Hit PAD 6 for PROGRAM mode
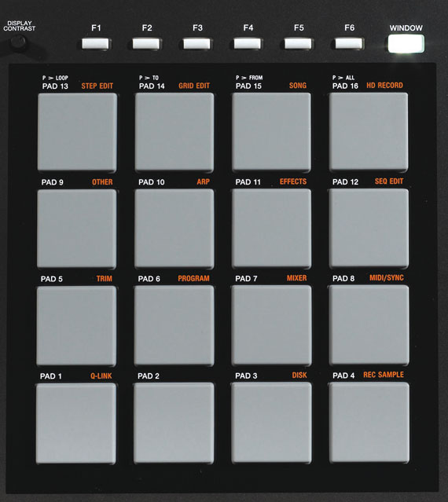 (174, 325)
